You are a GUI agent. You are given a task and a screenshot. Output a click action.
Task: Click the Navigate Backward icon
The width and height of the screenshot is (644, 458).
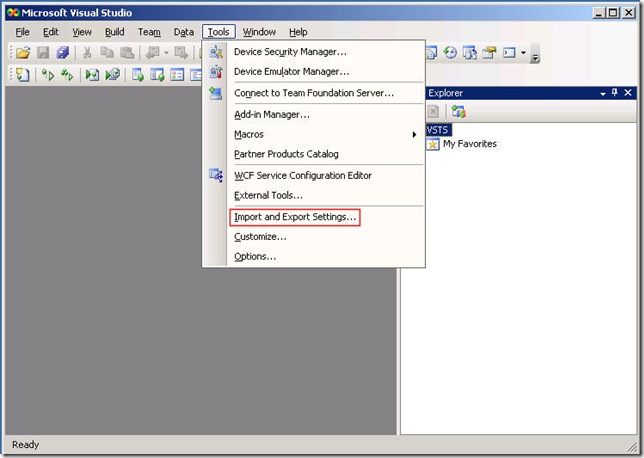[153, 53]
